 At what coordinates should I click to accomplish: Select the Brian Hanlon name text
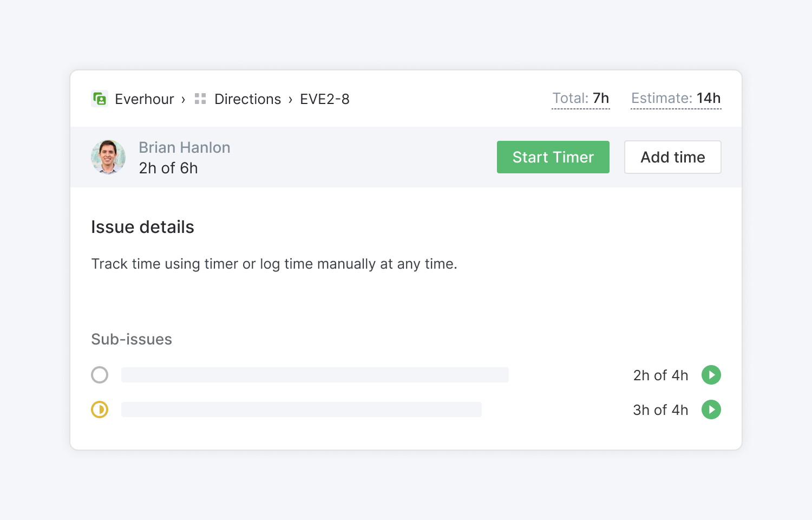tap(185, 147)
